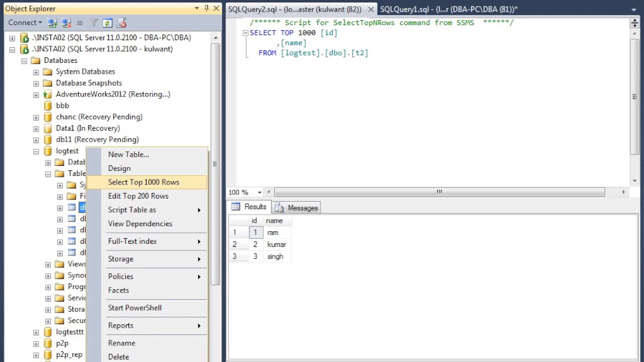This screenshot has width=644, height=362.
Task: Click the logtesttt database icon
Action: coord(48,332)
